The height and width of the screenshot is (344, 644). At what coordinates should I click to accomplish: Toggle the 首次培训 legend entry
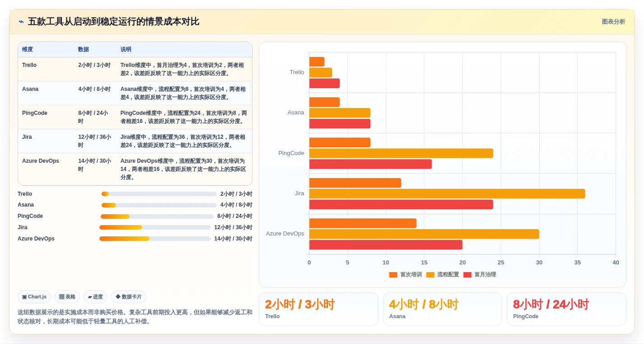(406, 274)
